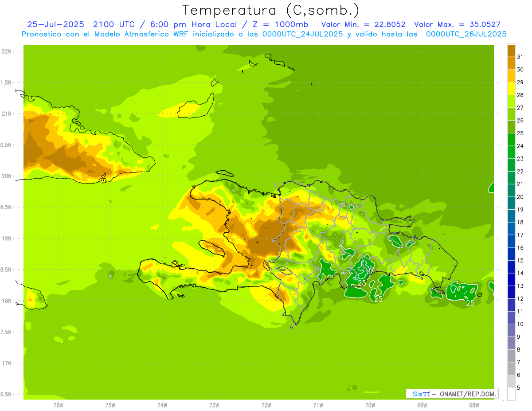Viewport: 532px width, 411px height.
Task: Pick the brown legend swatch above 31
Action: 512,51
